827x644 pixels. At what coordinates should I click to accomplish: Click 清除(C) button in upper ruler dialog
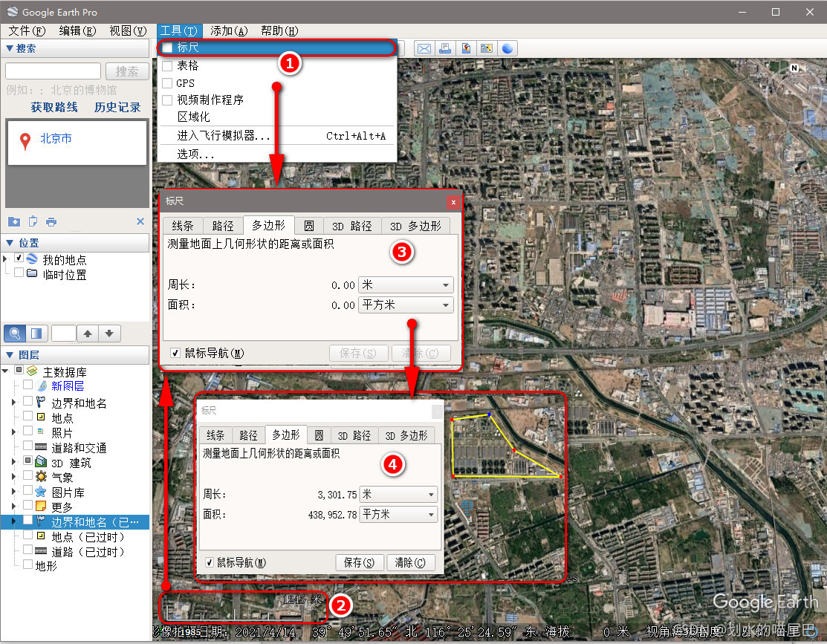tap(421, 353)
